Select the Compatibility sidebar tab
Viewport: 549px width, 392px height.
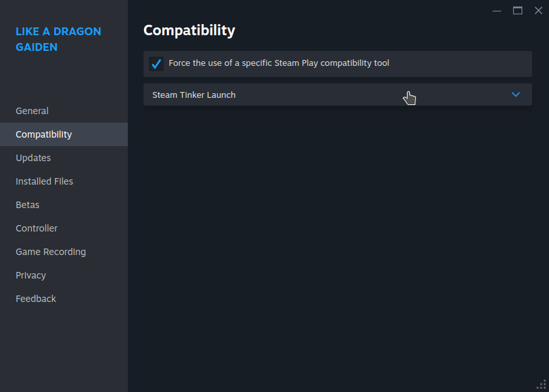(44, 134)
